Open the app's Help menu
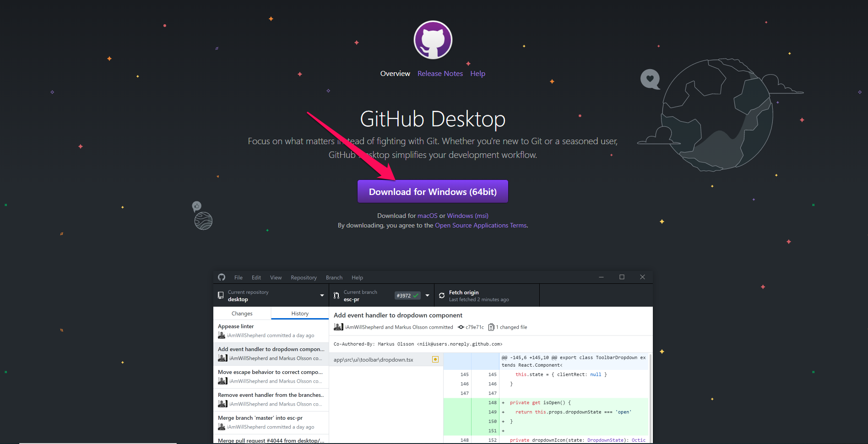This screenshot has height=444, width=868. tap(357, 277)
